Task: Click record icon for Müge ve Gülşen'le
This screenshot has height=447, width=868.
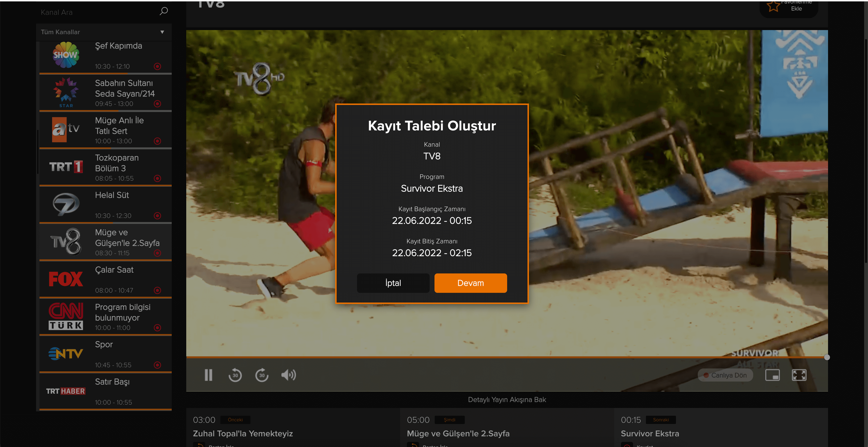Action: [x=157, y=253]
